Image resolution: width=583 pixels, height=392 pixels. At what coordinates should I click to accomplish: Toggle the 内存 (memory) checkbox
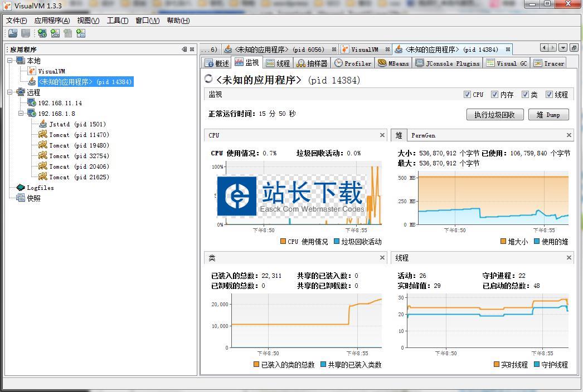[x=494, y=95]
